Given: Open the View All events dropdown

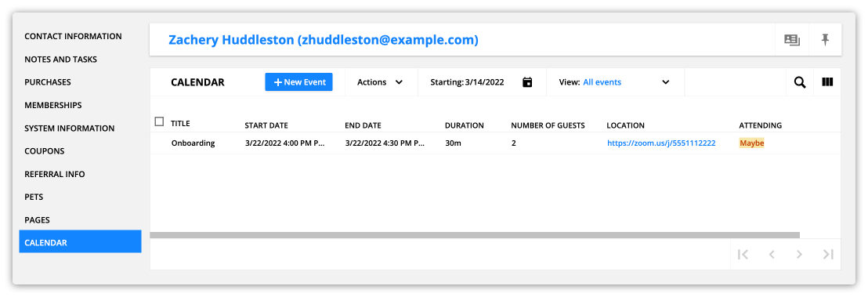Looking at the screenshot, I should pos(615,82).
